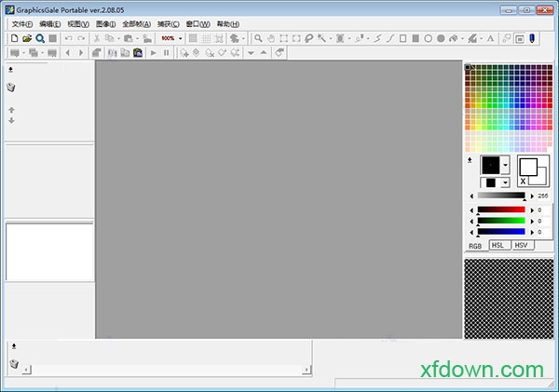
Task: Switch color mode to HSL tab
Action: click(x=498, y=246)
